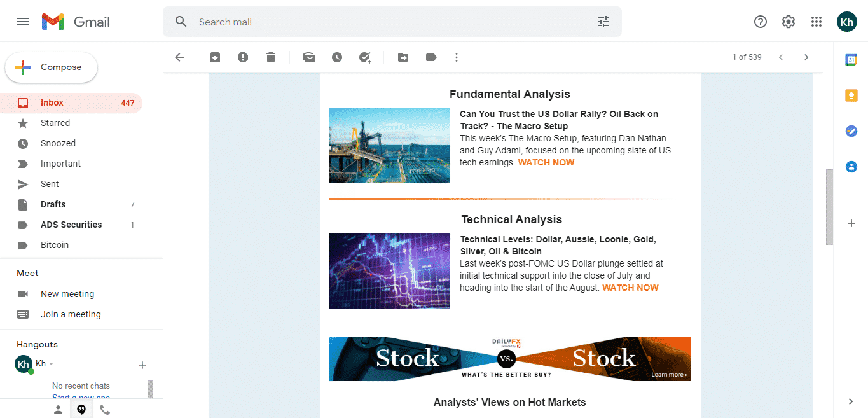Add email to Tasks
The image size is (868, 418).
click(365, 57)
